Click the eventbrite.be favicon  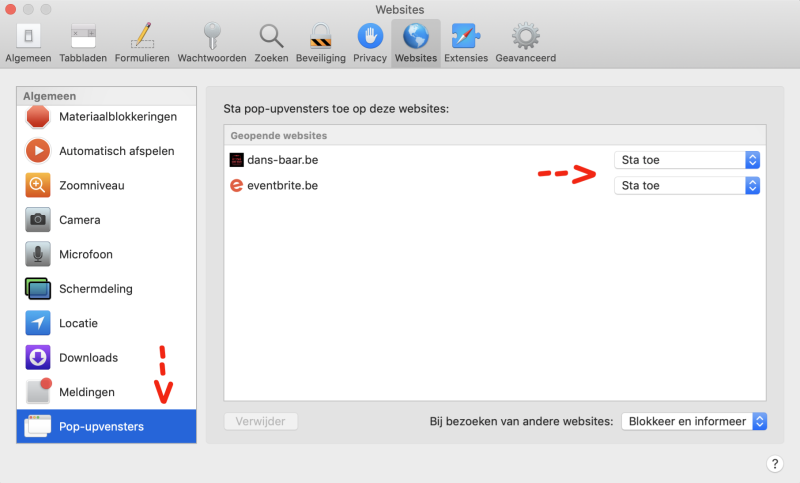236,186
